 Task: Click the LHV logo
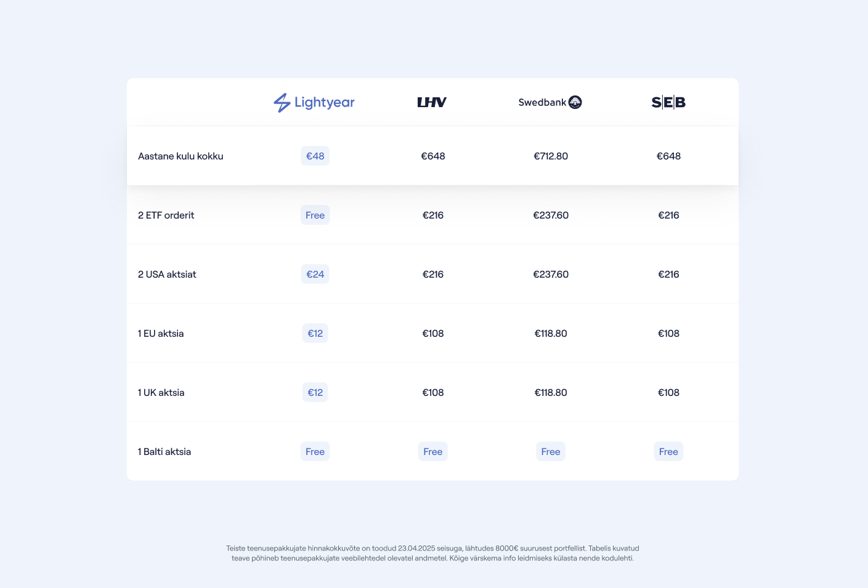point(432,102)
